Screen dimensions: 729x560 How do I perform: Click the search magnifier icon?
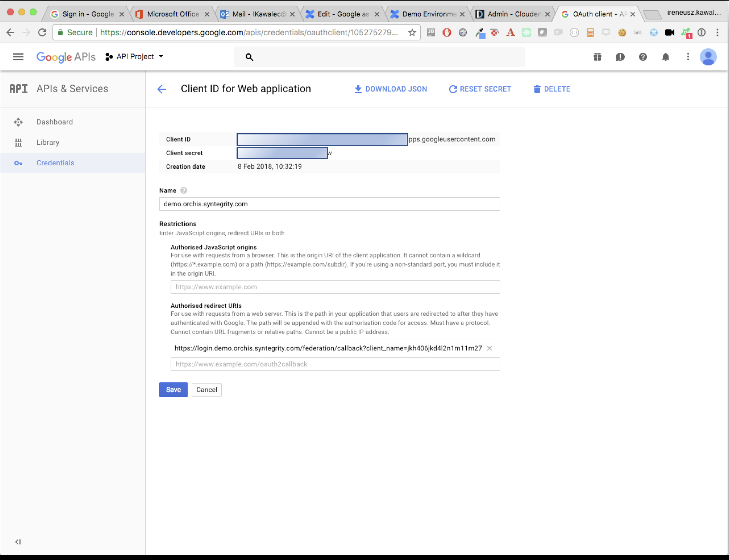coord(249,57)
